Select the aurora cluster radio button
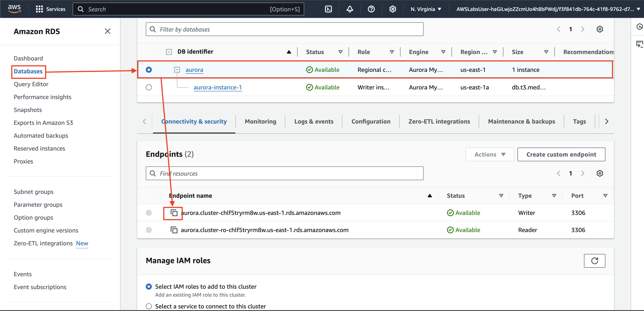644x311 pixels. 149,69
